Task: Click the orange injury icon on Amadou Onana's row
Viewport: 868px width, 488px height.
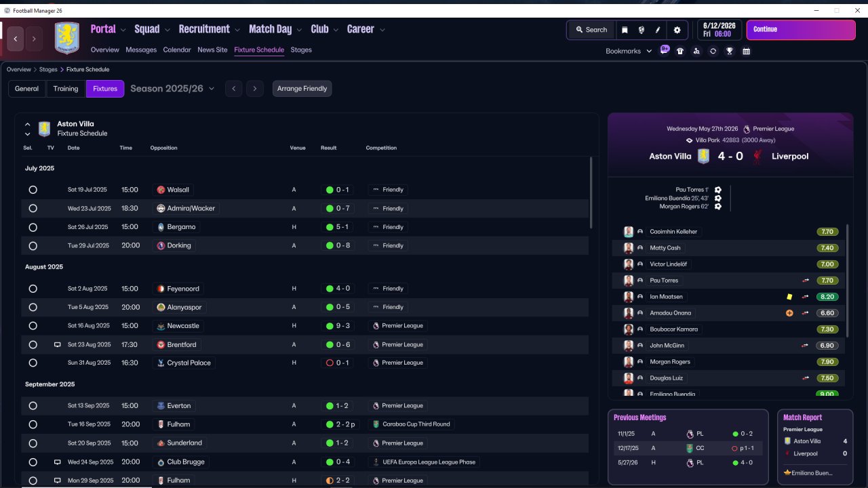Action: coord(789,313)
